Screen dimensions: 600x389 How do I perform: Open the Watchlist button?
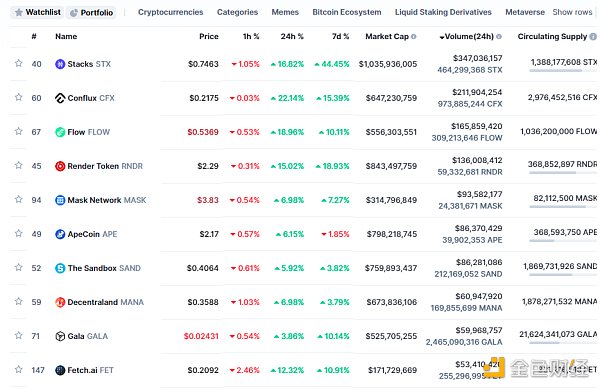pos(38,12)
